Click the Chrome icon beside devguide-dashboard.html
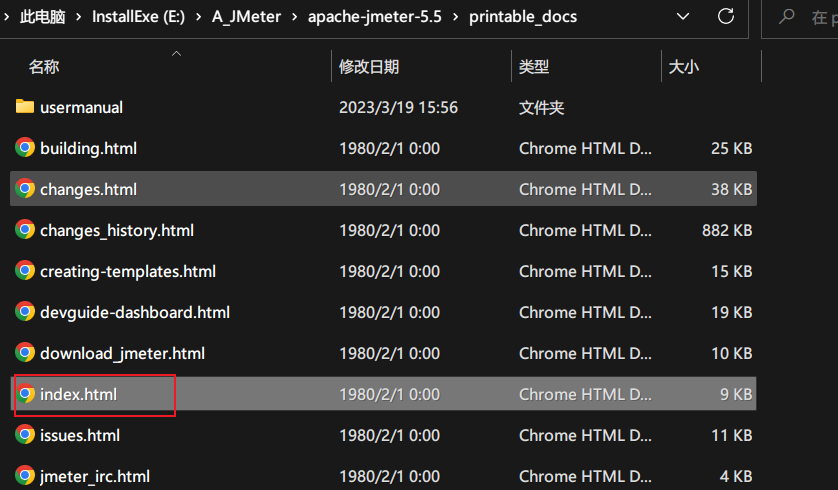 25,312
